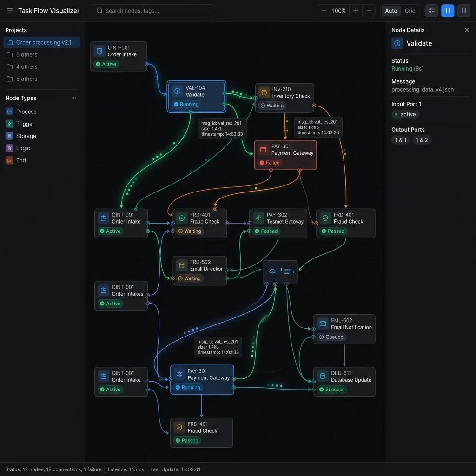The height and width of the screenshot is (476, 476).
Task: Click top output port of Validate node
Action: 224,93
